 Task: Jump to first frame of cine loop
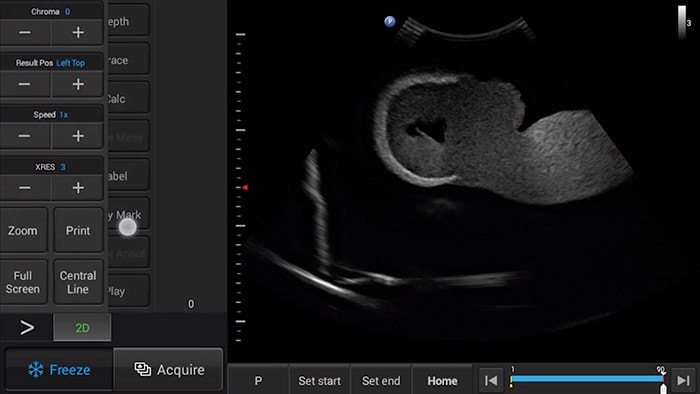[491, 381]
